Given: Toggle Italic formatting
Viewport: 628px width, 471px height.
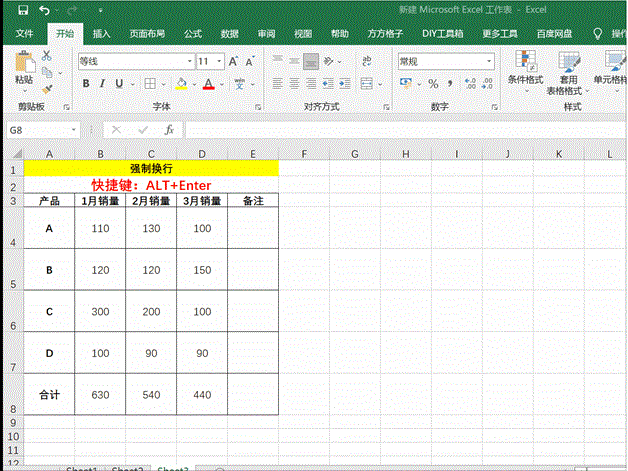Looking at the screenshot, I should tap(103, 84).
